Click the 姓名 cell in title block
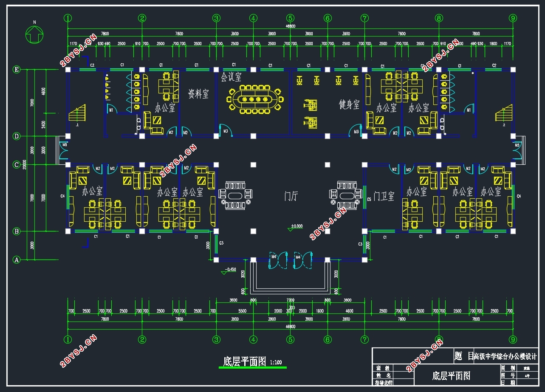The image size is (545, 392). [x=383, y=375]
